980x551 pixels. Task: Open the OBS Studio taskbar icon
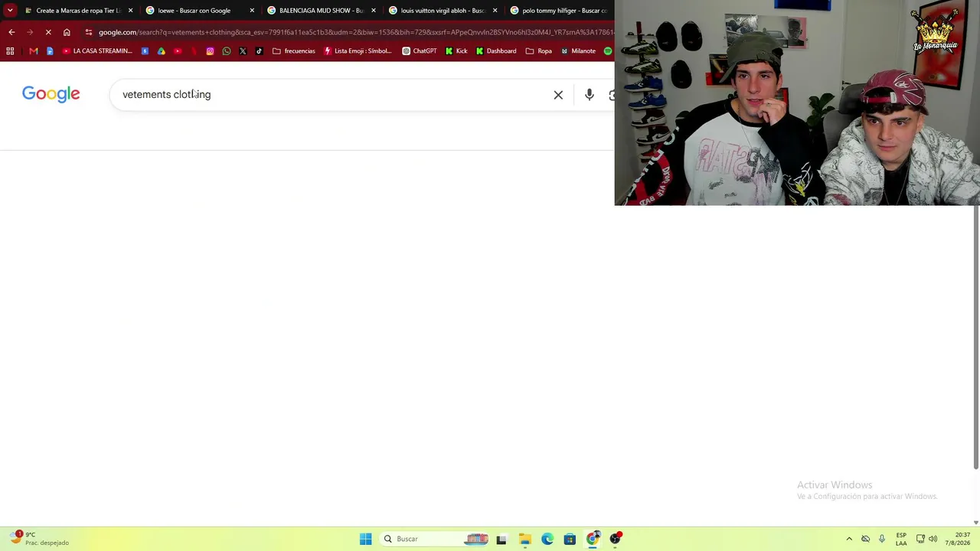615,540
